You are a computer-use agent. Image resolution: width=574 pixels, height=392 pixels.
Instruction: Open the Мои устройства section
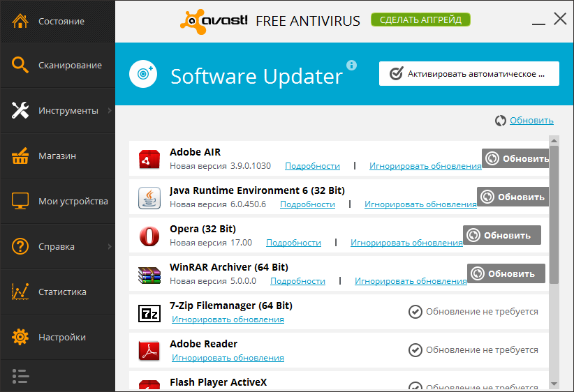tap(57, 201)
